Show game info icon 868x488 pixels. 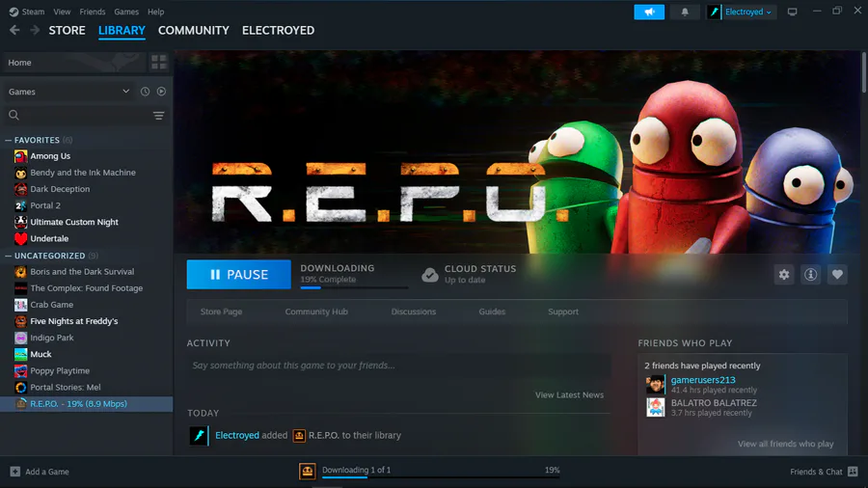coord(810,275)
